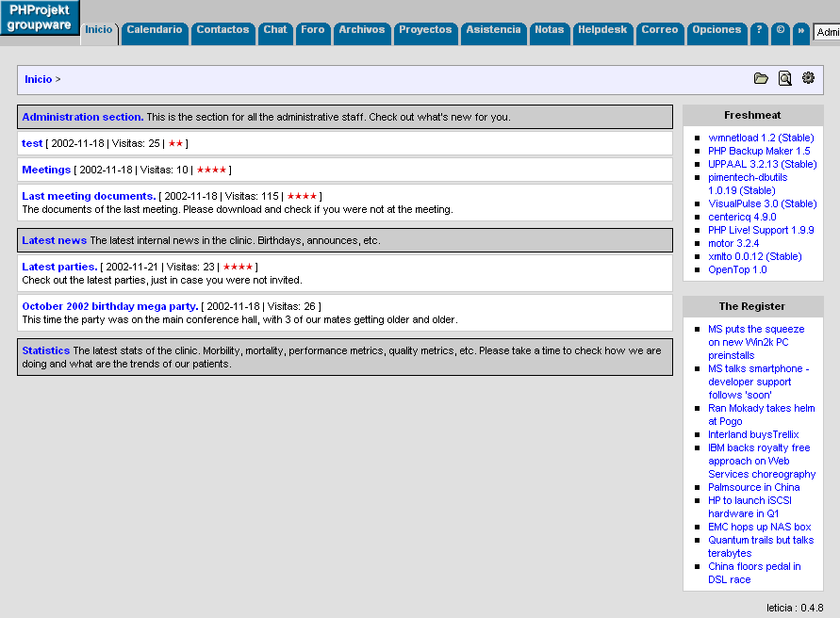Click the two-star rating on test row
The height and width of the screenshot is (618, 840).
pyautogui.click(x=175, y=143)
